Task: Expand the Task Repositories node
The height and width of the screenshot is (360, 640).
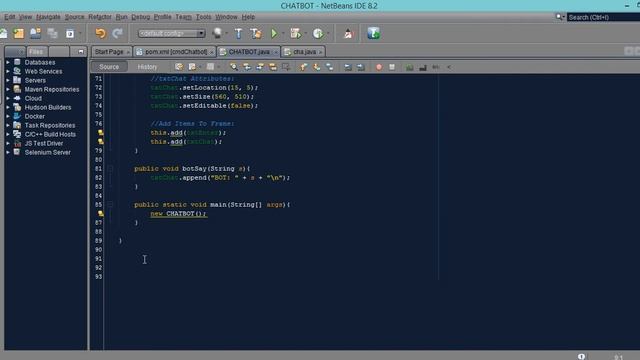Action: point(8,125)
